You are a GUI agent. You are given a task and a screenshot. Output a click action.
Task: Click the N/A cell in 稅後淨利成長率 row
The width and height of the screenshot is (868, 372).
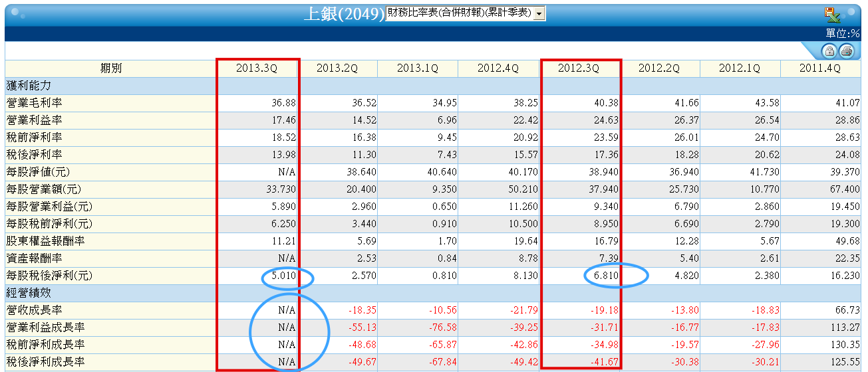pos(287,362)
